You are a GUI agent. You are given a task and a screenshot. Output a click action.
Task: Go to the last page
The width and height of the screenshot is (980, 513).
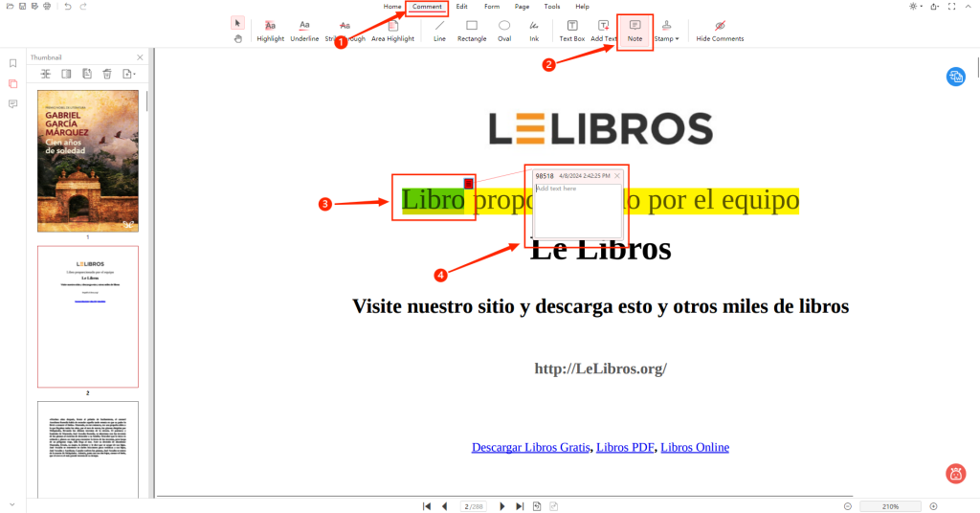pyautogui.click(x=520, y=506)
